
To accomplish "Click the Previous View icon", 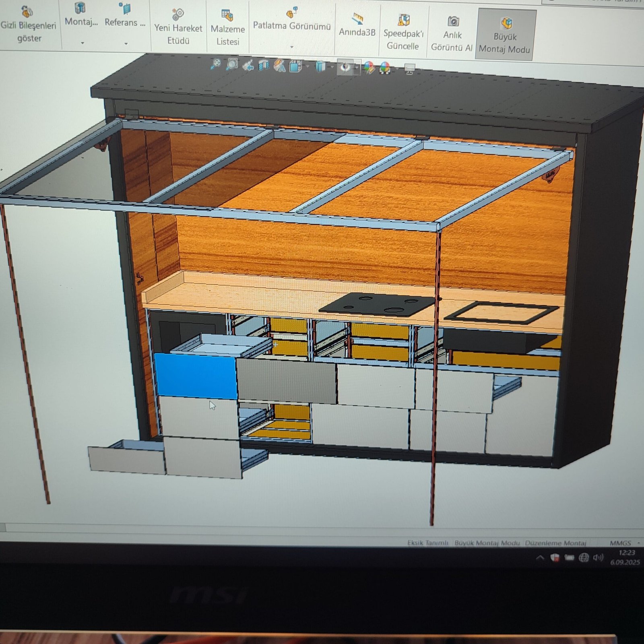I will tap(248, 65).
